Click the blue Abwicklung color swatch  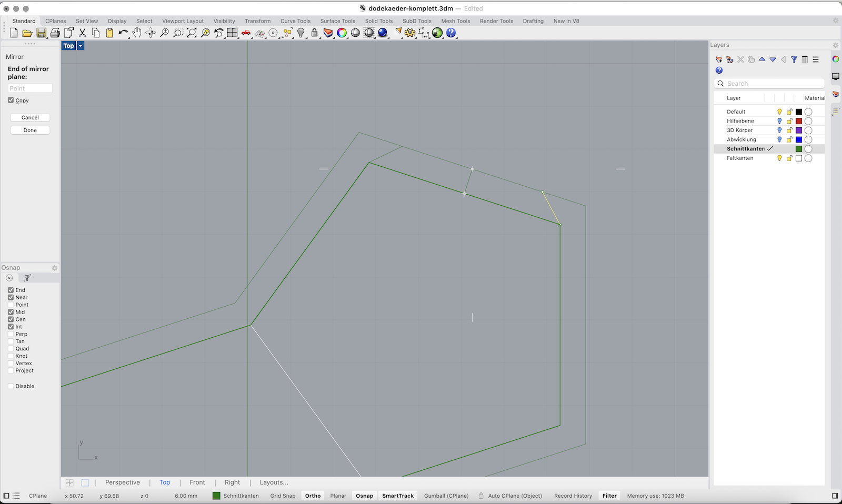[799, 139]
